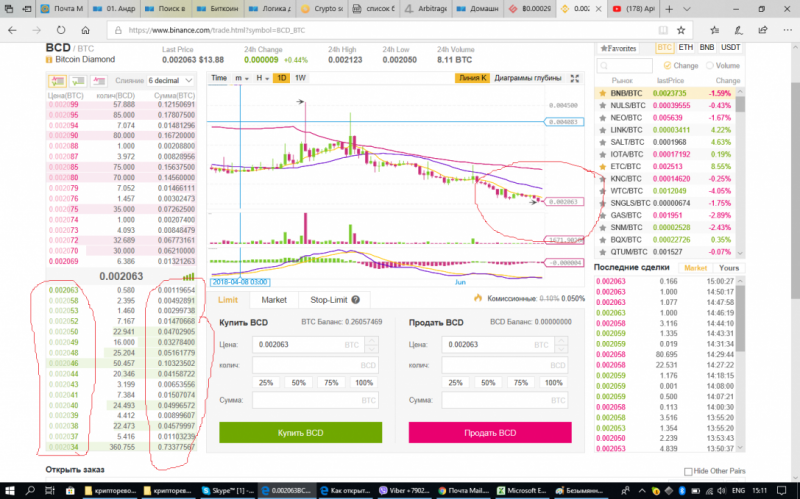800x499 pixels.
Task: Favorite the GAS/BTC pair star
Action: pos(603,215)
